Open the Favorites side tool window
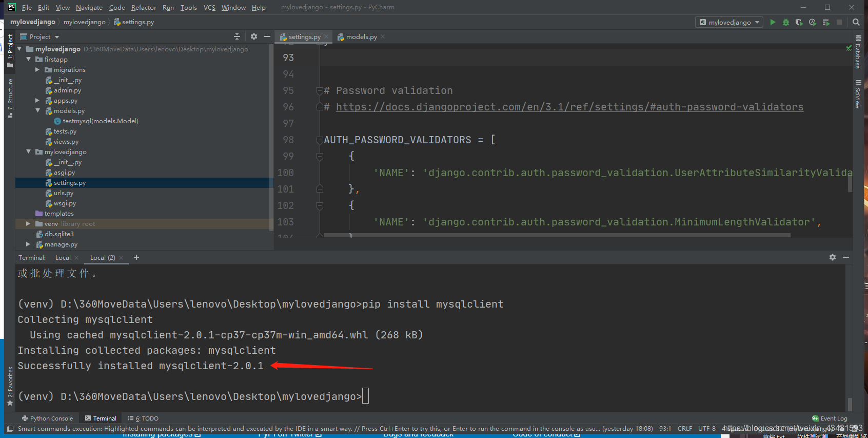 click(x=10, y=386)
